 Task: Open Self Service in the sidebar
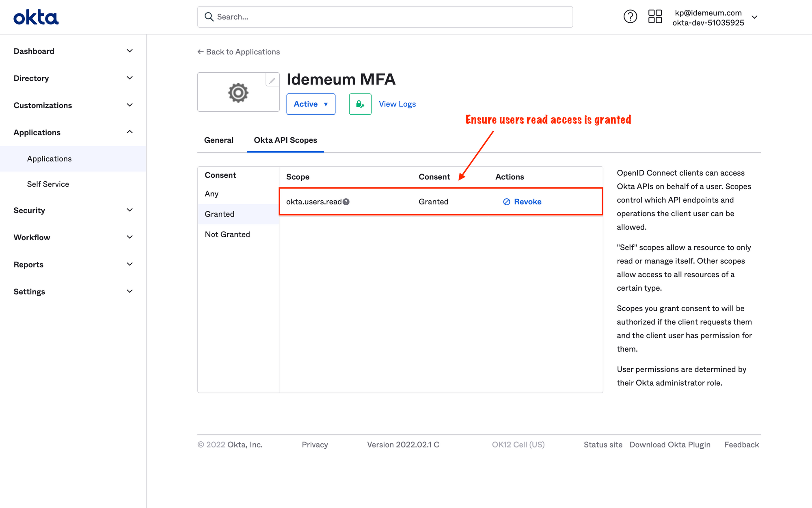coord(48,184)
